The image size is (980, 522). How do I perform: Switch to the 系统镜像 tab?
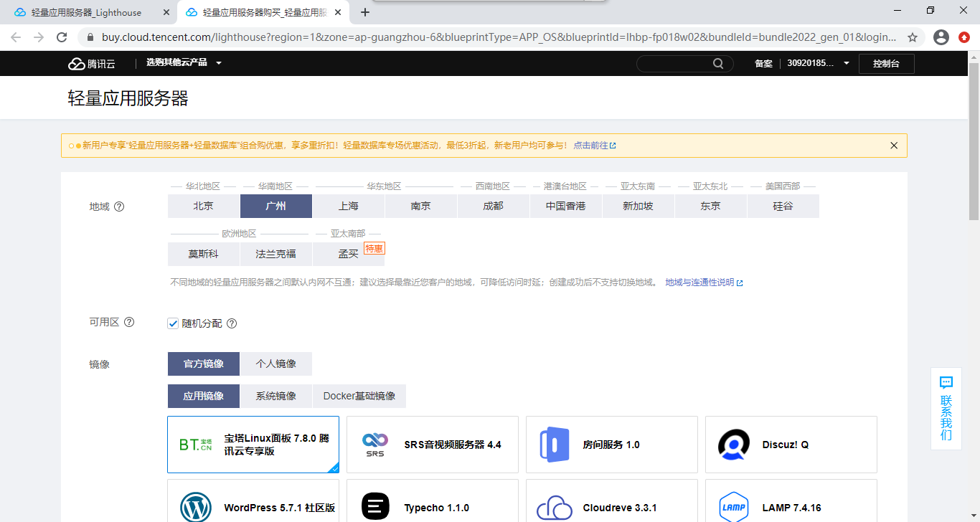pyautogui.click(x=275, y=396)
